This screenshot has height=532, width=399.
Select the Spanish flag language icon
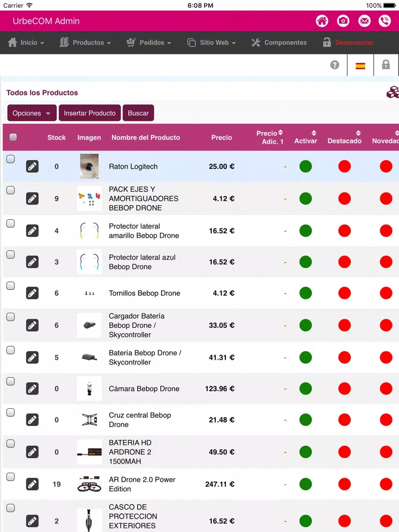[360, 66]
